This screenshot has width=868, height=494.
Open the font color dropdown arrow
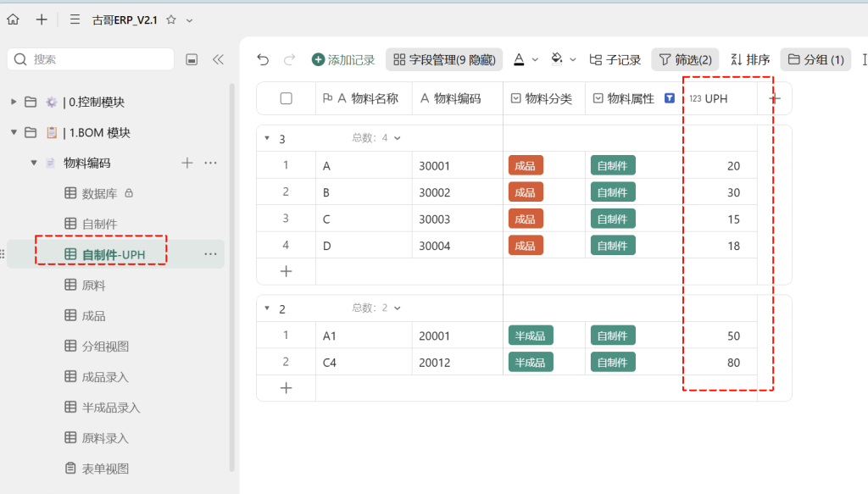(535, 60)
